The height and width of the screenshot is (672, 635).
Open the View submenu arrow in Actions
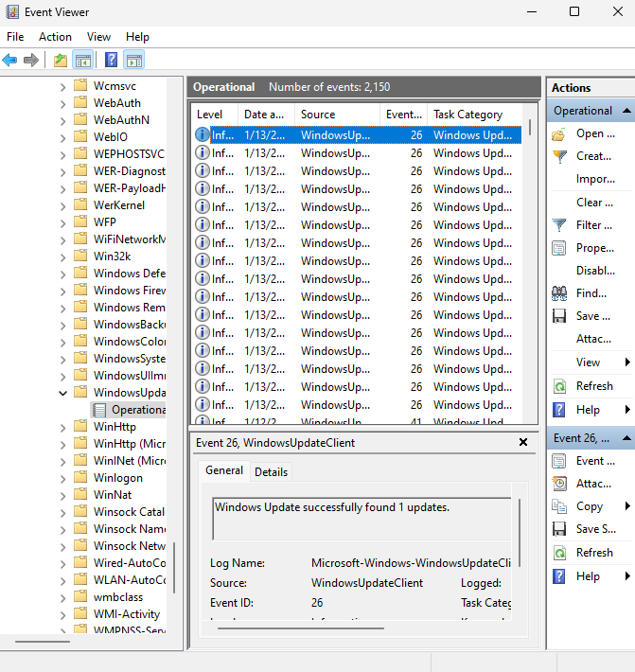pos(627,363)
